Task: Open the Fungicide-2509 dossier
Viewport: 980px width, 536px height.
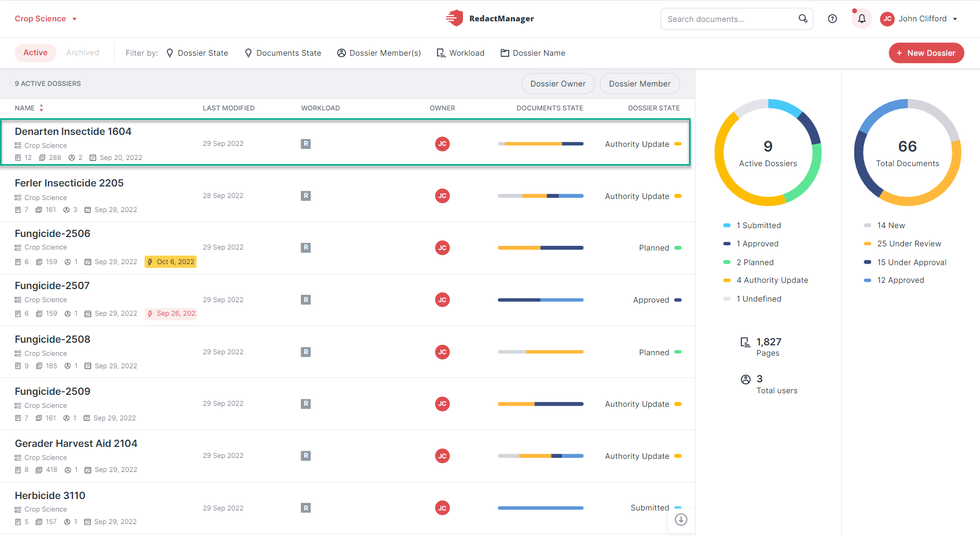Action: (53, 391)
